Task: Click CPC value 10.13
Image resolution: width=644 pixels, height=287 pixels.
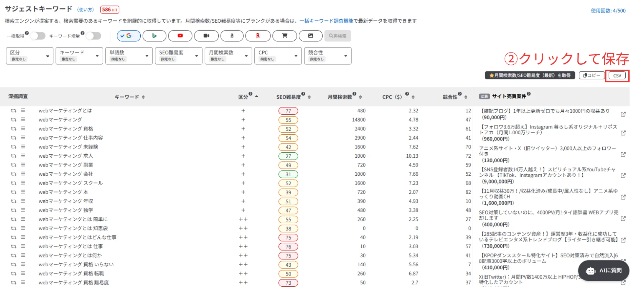Action: 412,156
